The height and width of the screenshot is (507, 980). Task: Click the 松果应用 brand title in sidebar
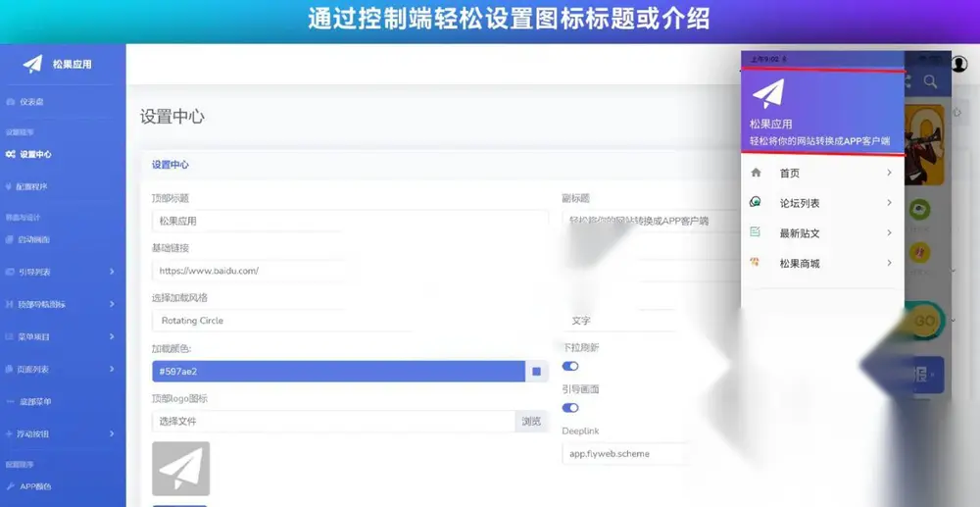click(72, 64)
